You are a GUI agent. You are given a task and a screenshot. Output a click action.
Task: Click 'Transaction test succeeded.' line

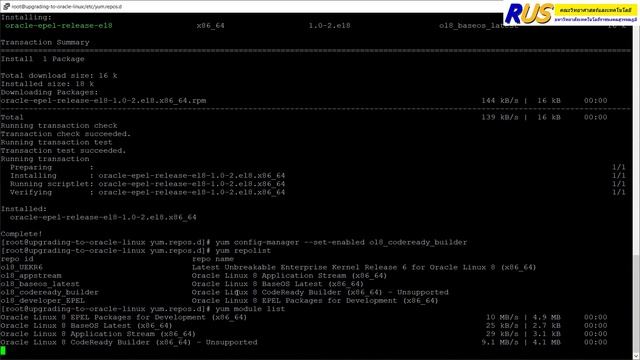tap(63, 151)
